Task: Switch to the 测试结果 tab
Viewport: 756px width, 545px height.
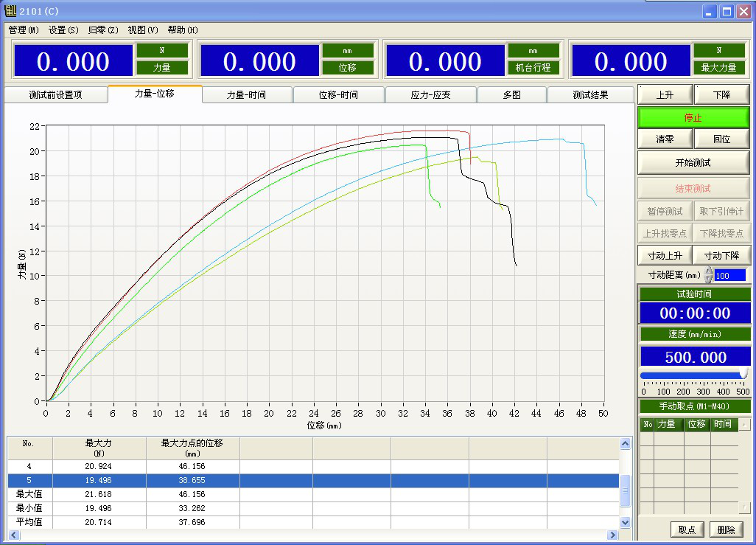Action: [589, 95]
